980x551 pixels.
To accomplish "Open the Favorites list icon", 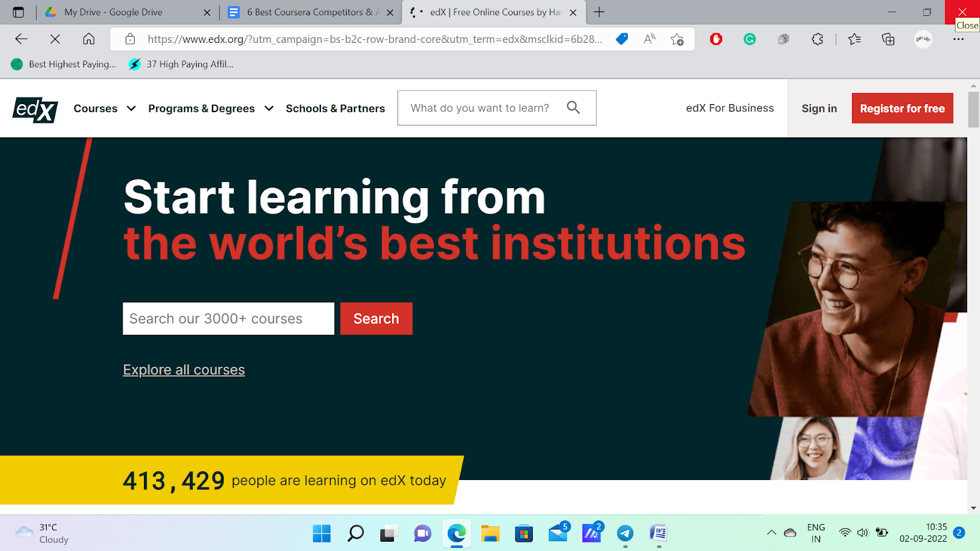I will point(854,39).
